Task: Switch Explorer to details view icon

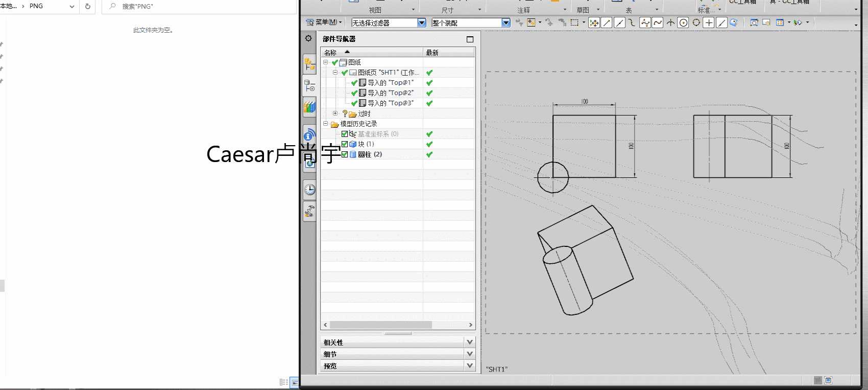Action: (x=284, y=382)
